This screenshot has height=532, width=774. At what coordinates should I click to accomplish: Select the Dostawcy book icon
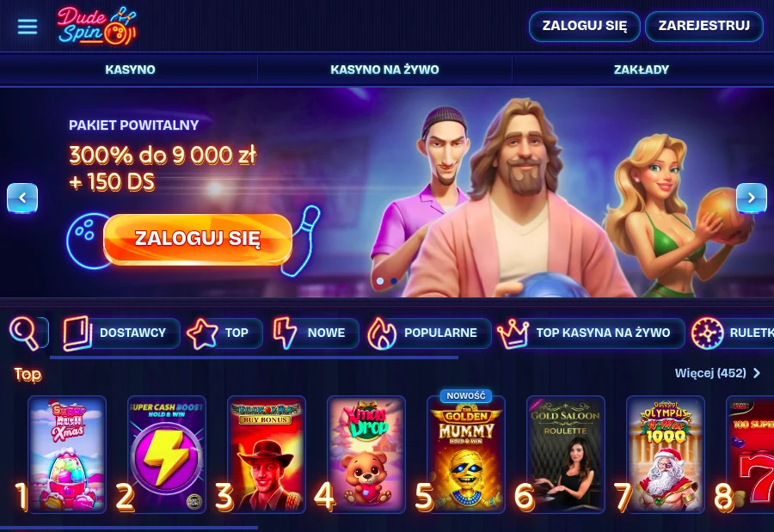[x=77, y=333]
